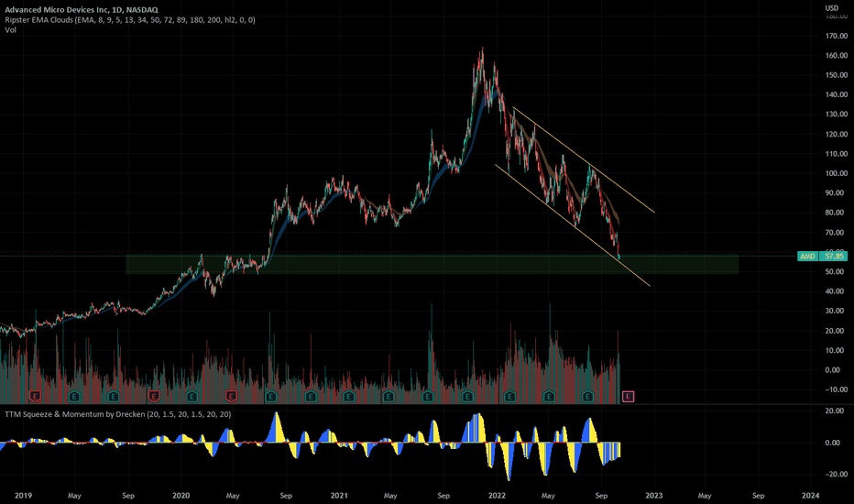Image resolution: width=854 pixels, height=504 pixels.
Task: Click the green earnings marker above May 2022
Action: [x=549, y=396]
